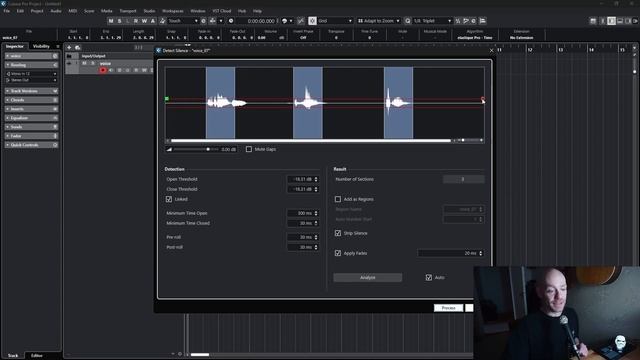Click the track preset icon next to Add Track
Image resolution: width=640 pixels, height=360 pixels.
(78, 47)
